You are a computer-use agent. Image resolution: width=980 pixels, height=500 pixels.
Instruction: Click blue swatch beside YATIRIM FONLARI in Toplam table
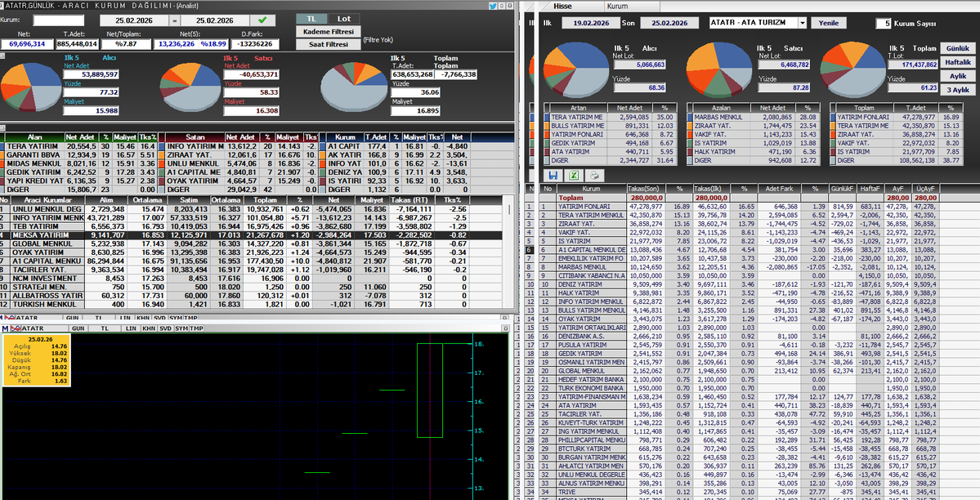click(833, 117)
